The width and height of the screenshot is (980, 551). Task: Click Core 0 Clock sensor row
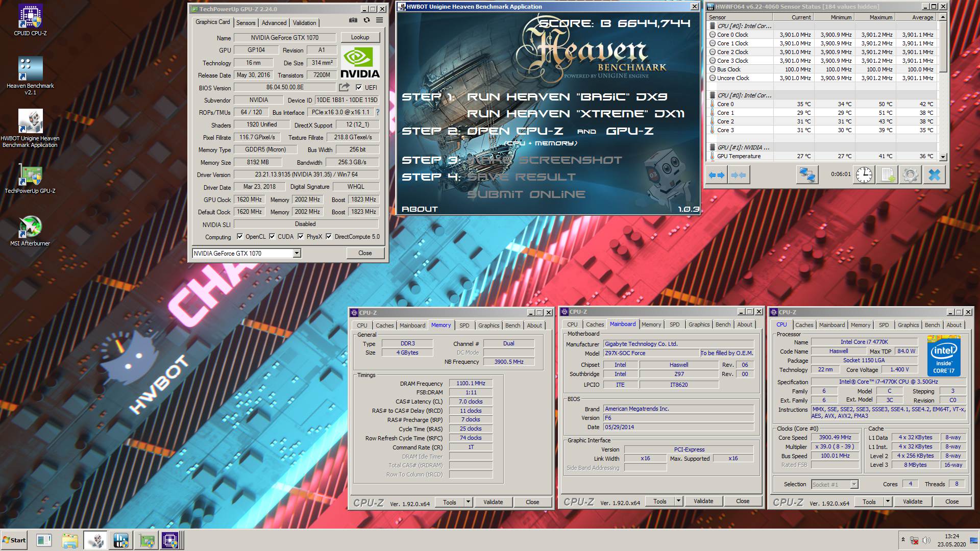click(x=823, y=35)
